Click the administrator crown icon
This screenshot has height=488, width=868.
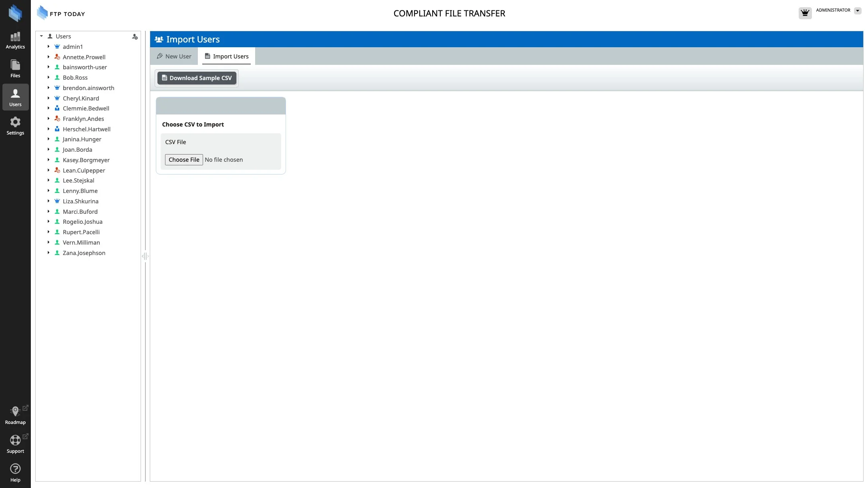805,13
